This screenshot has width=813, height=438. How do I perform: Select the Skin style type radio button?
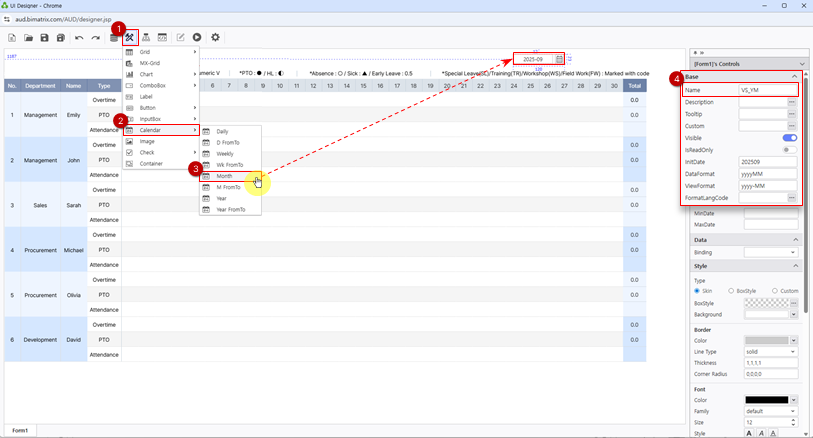(697, 291)
